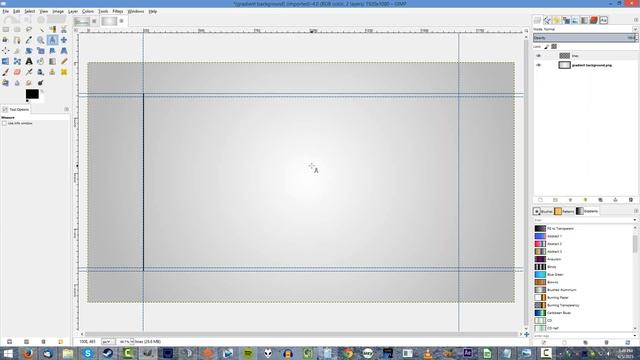Select the Pencil tool

pyautogui.click(x=64, y=61)
